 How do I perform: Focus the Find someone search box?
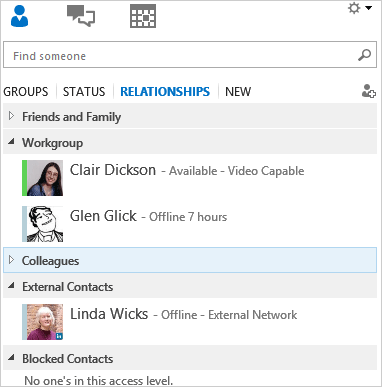click(190, 55)
